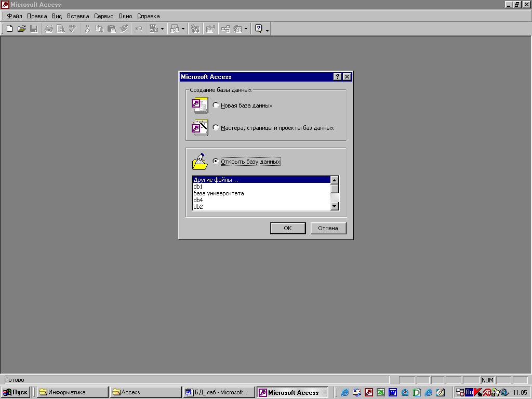Open toolbar options arrow after help icon
The image size is (532, 399).
268,30
